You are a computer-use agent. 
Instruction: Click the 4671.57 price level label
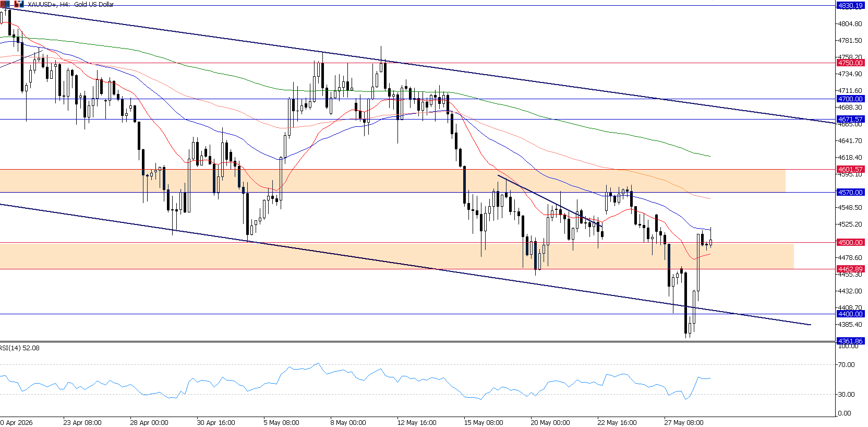pos(850,120)
